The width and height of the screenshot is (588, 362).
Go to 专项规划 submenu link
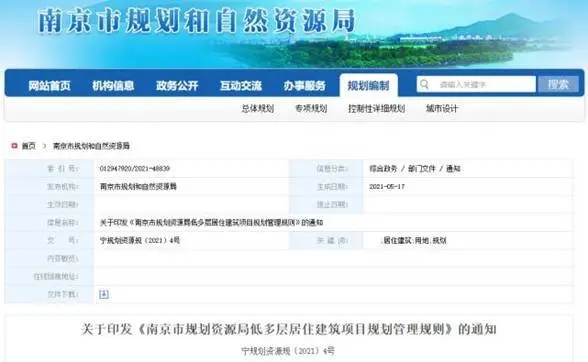click(311, 109)
